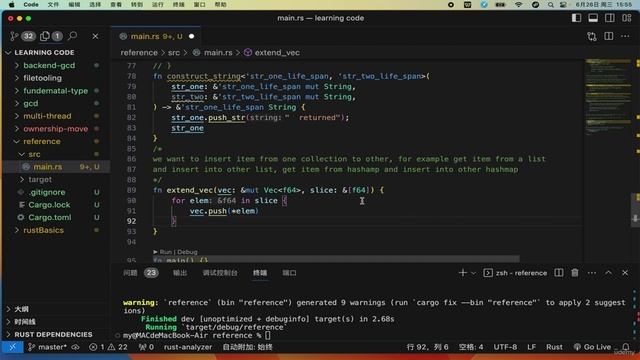The height and width of the screenshot is (360, 640).
Task: Select the main.rs editor tab
Action: click(156, 36)
